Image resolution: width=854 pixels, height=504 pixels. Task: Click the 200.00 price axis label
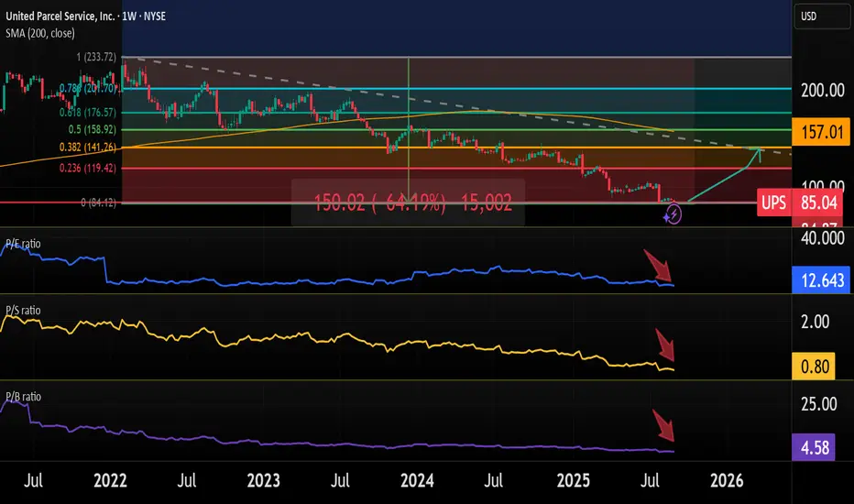coord(823,91)
